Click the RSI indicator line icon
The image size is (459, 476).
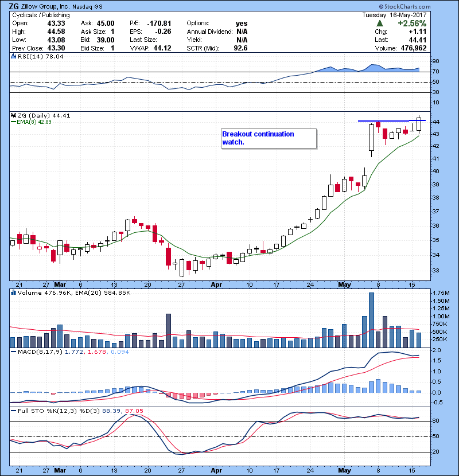(x=13, y=56)
